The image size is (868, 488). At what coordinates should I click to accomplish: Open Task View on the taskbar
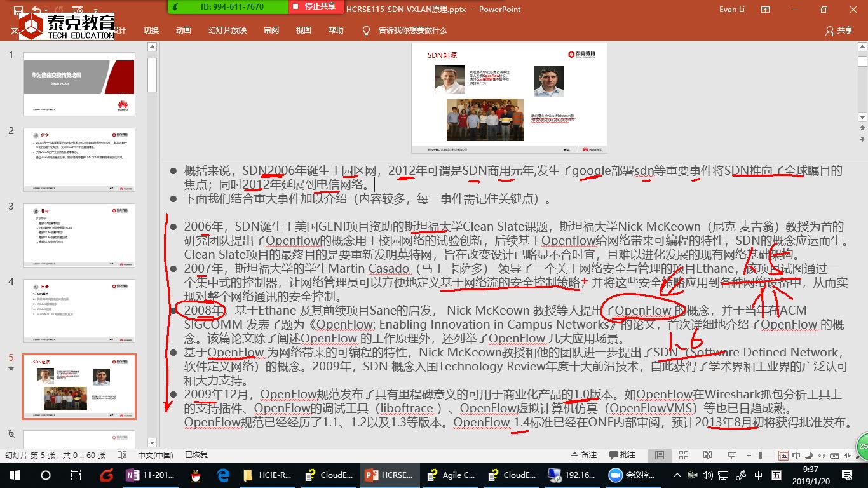tap(76, 475)
